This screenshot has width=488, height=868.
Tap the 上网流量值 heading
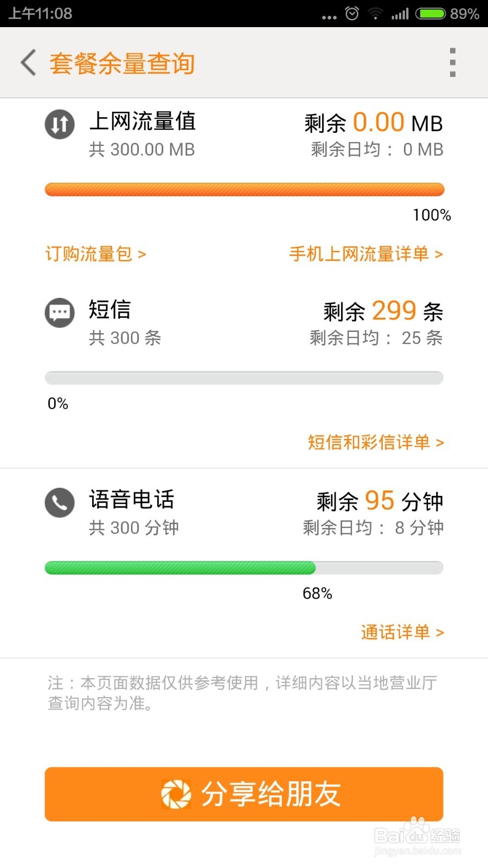point(142,121)
